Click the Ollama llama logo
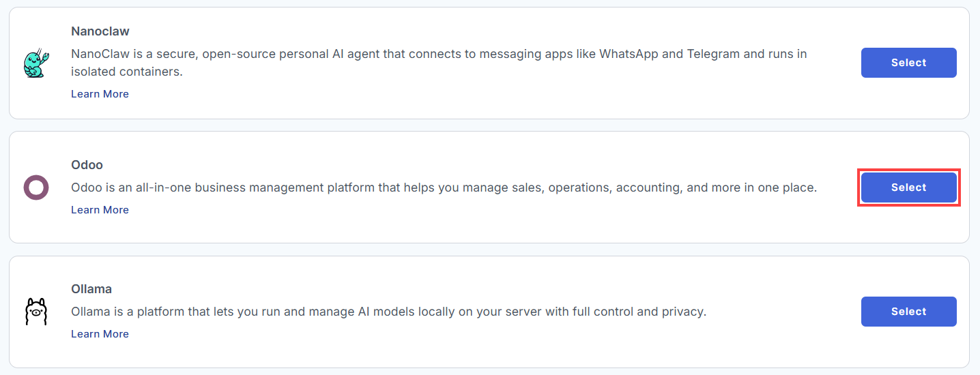 [x=35, y=312]
